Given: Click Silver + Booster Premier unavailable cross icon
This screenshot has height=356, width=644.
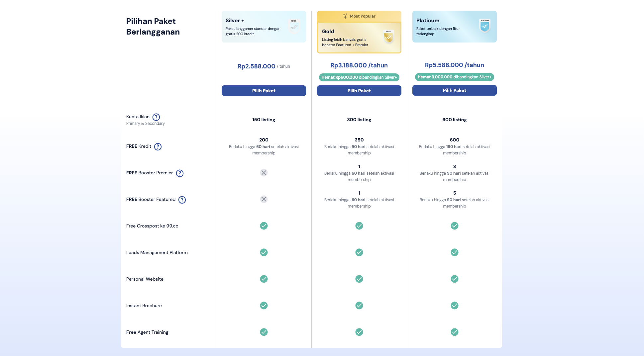Looking at the screenshot, I should [x=264, y=173].
